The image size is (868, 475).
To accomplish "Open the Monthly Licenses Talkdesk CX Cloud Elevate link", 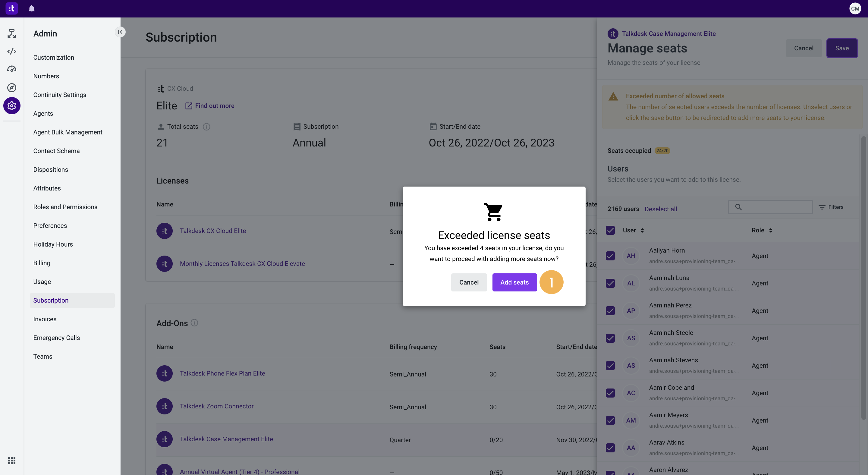I will [x=242, y=264].
